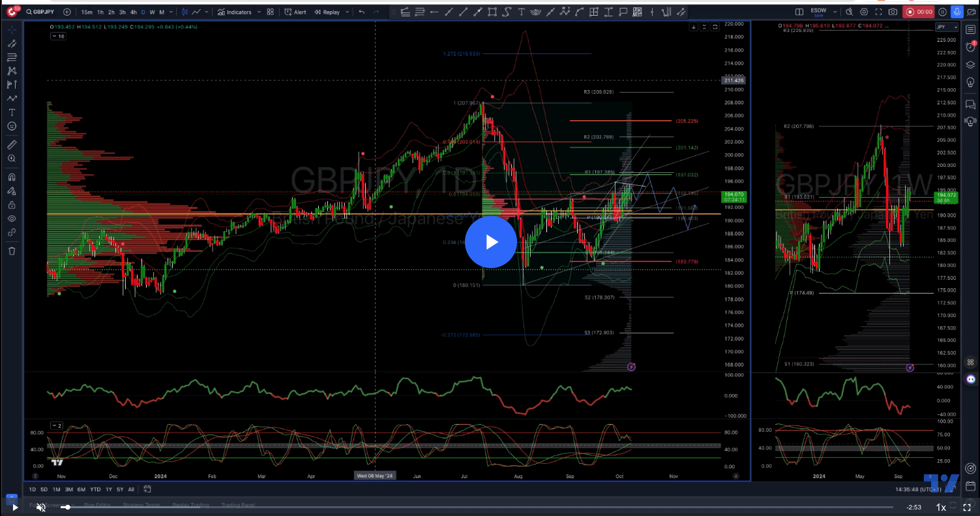Expand the collapsed stochastic legend showing 2
Image resolution: width=980 pixels, height=516 pixels.
(x=57, y=426)
